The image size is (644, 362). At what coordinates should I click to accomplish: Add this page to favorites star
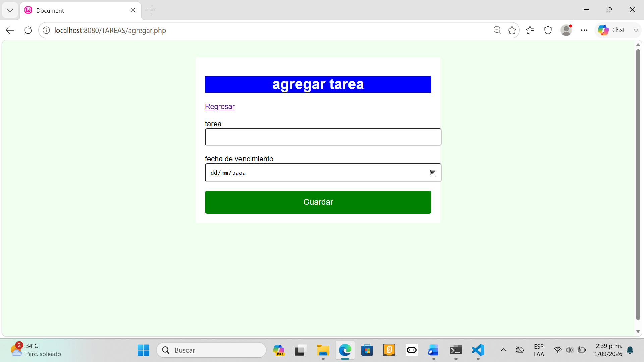point(512,30)
